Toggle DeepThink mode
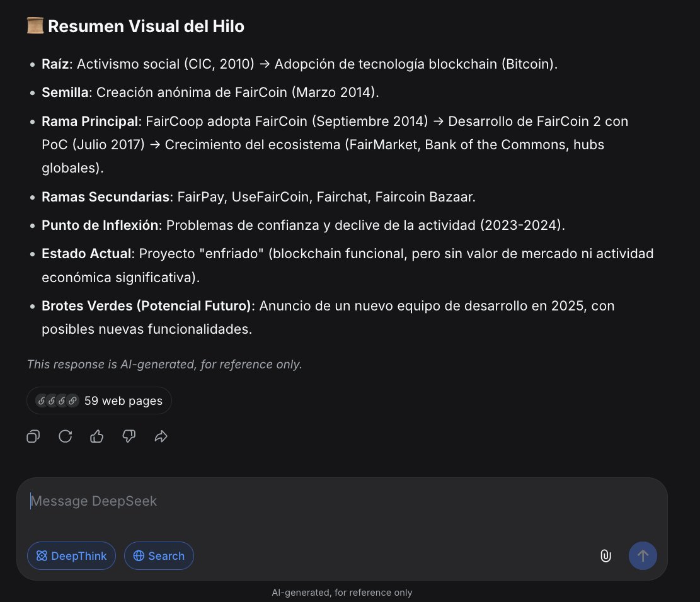Screen dimensions: 700x602 (71, 555)
